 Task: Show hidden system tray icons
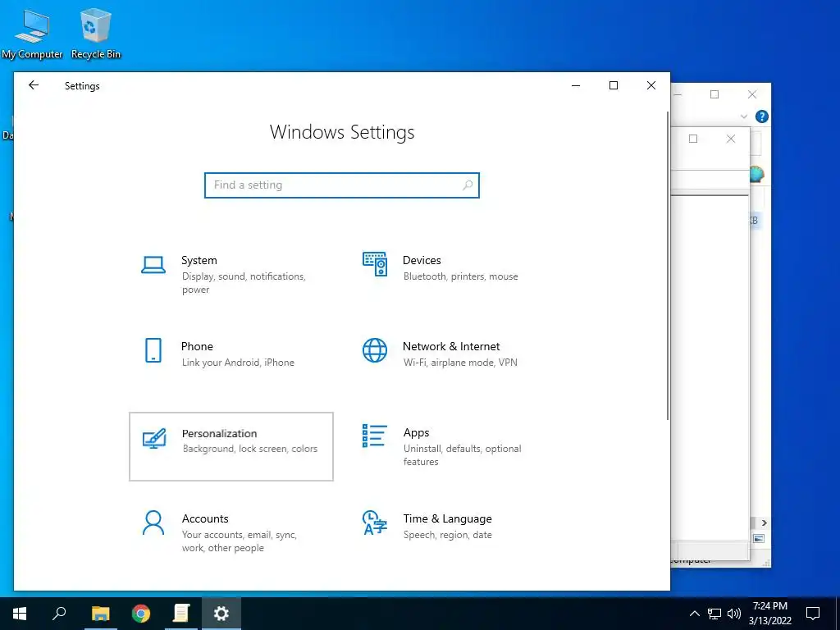pyautogui.click(x=694, y=614)
